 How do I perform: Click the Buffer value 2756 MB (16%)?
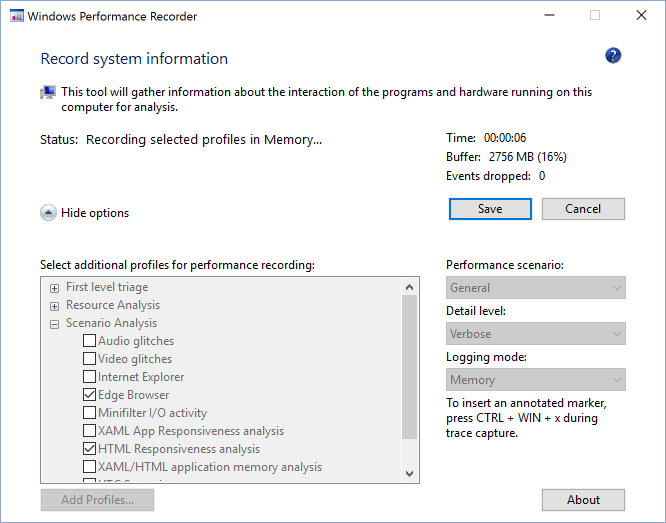(x=528, y=157)
